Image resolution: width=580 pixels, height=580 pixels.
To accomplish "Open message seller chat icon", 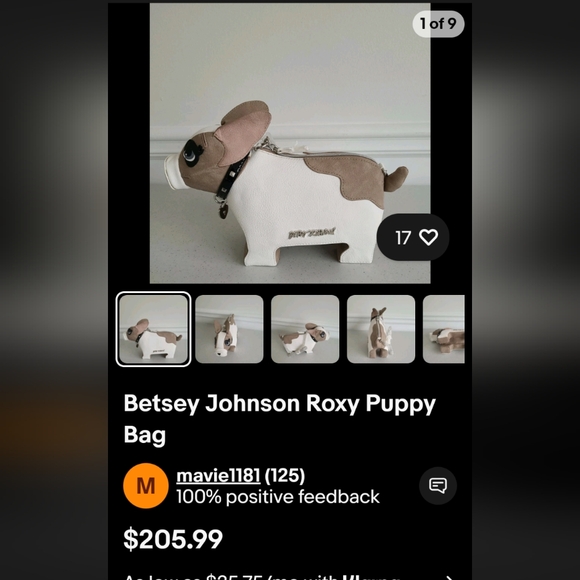I will click(438, 485).
